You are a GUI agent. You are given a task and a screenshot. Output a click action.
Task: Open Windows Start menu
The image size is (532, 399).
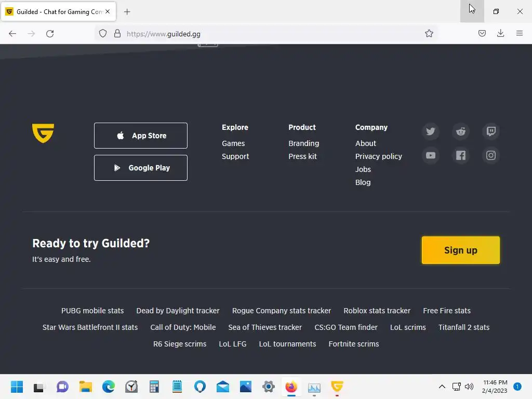coord(17,387)
